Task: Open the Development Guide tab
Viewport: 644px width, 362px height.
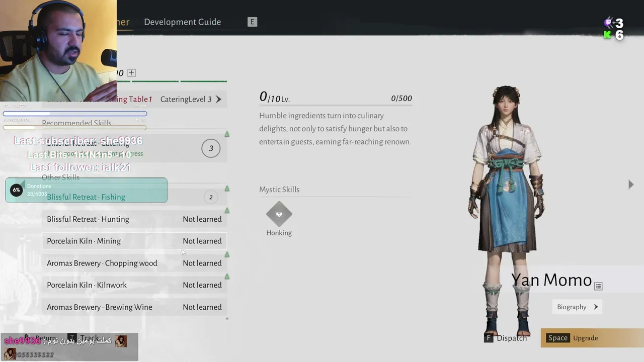Action: [182, 22]
